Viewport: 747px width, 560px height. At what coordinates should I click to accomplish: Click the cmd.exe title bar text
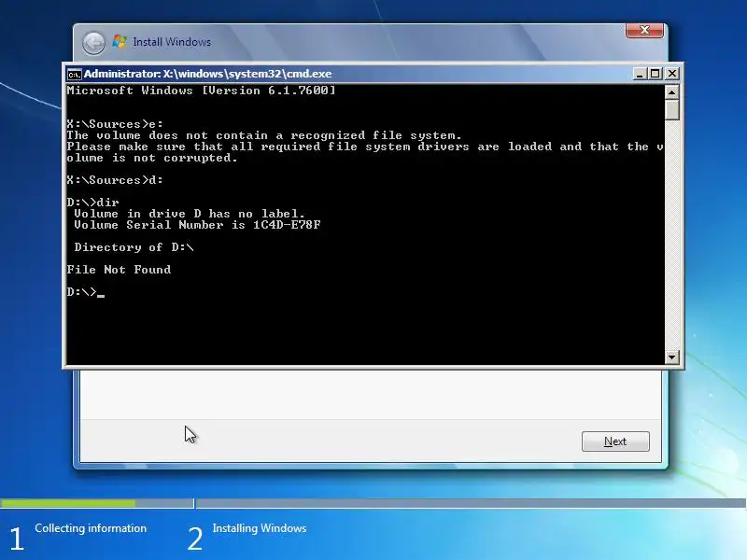(207, 74)
